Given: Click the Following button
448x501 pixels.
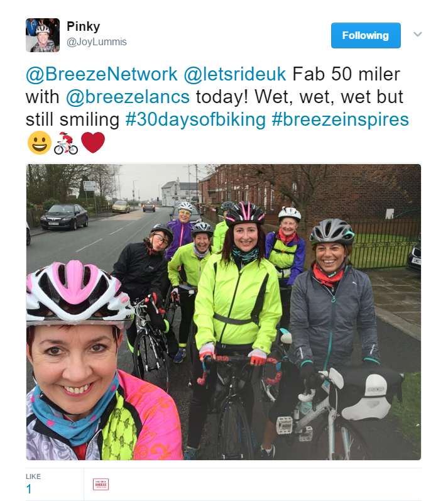Looking at the screenshot, I should [366, 35].
